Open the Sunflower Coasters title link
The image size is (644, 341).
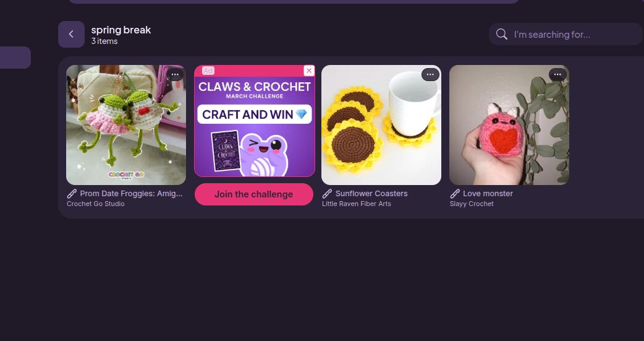(371, 193)
